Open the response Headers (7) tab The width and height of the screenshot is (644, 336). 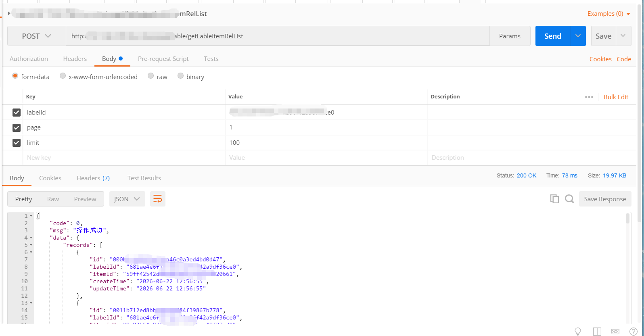coord(93,178)
